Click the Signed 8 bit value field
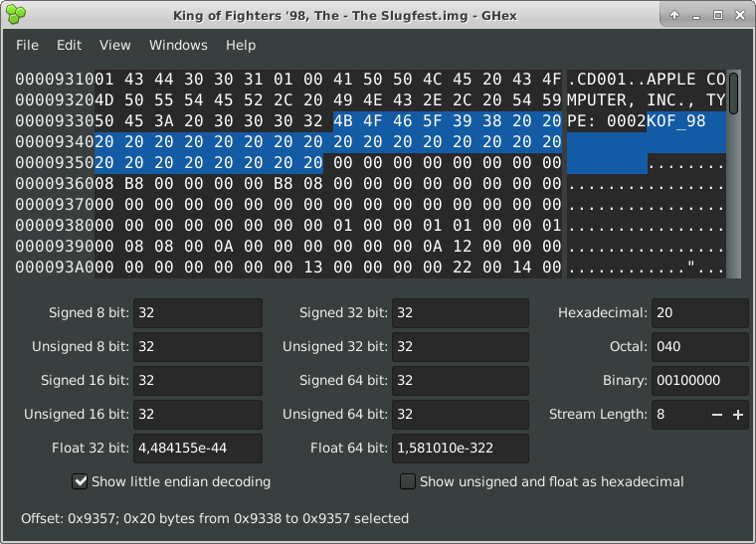 [x=198, y=313]
